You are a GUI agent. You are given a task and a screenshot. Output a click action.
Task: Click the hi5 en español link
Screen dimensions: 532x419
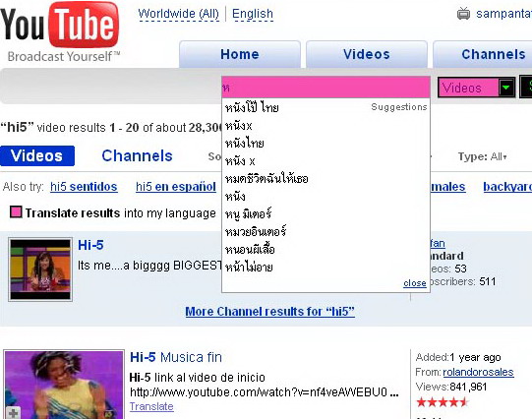point(176,187)
